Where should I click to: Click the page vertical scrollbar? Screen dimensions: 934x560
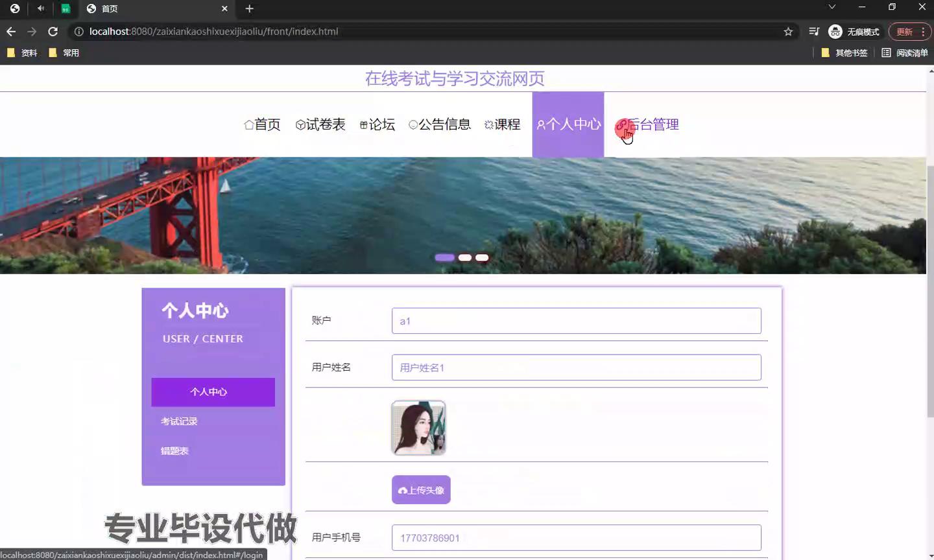click(x=930, y=292)
